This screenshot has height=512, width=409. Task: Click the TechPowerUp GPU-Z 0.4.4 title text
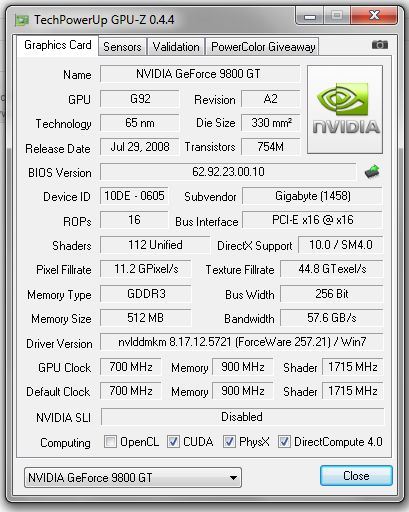[104, 20]
